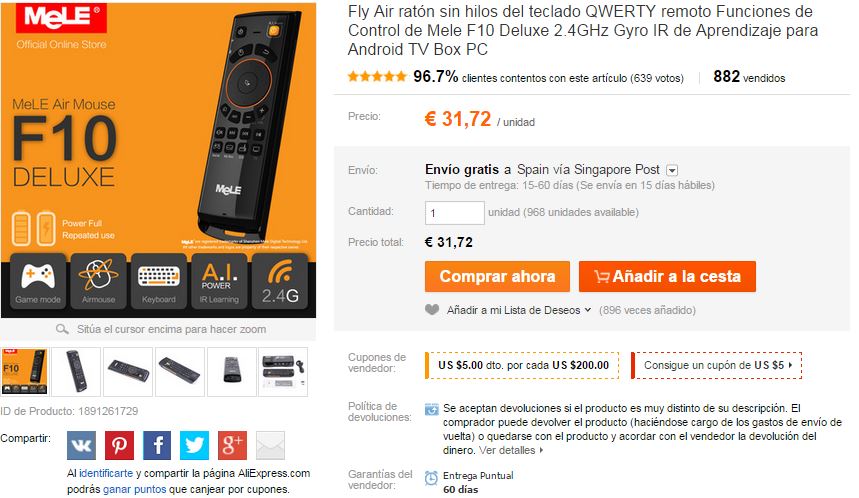Share product via email envelope icon
This screenshot has height=498, width=859.
tap(271, 445)
